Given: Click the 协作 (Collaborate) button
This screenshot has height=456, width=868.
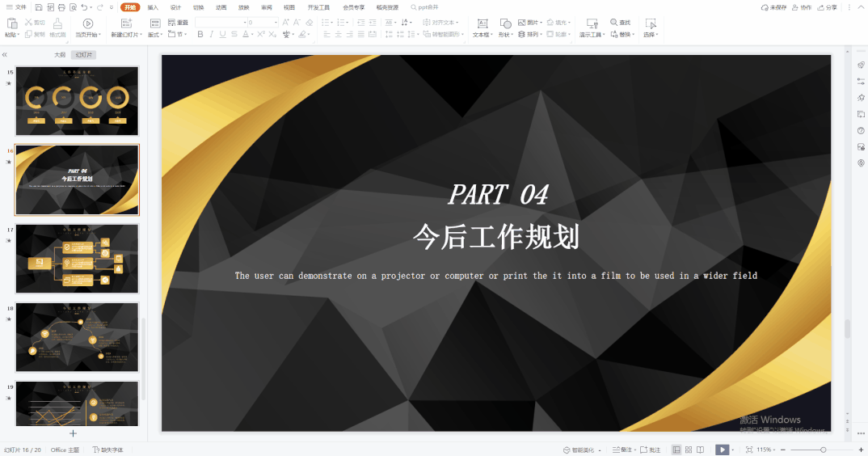Looking at the screenshot, I should (x=801, y=7).
